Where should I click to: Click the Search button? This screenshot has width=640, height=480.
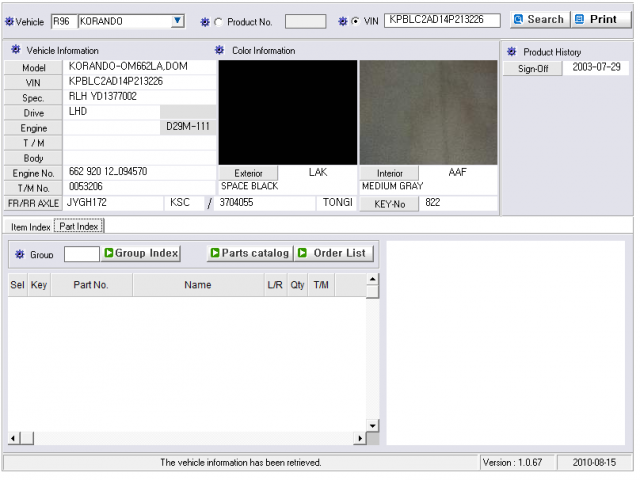click(x=540, y=20)
